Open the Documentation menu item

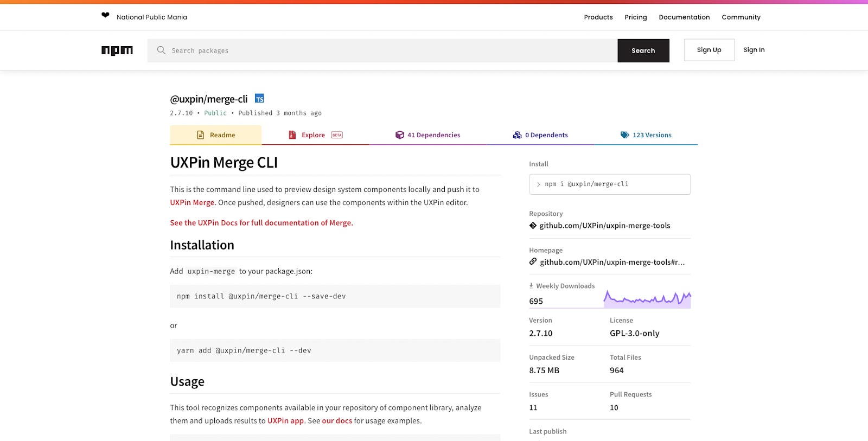click(684, 17)
